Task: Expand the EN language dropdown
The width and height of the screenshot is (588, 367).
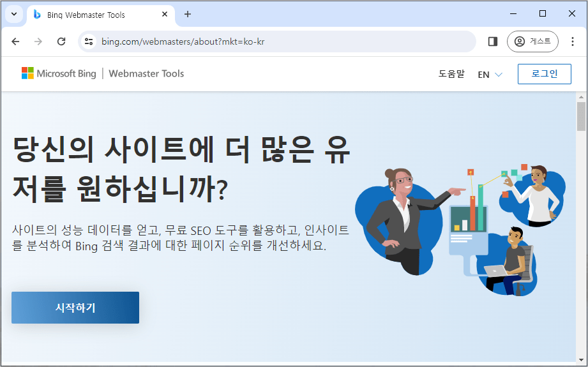Action: (x=490, y=75)
